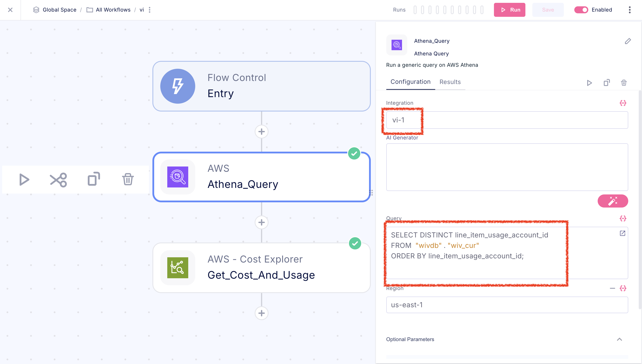Switch to the Results tab
The image size is (642, 364).
[450, 82]
